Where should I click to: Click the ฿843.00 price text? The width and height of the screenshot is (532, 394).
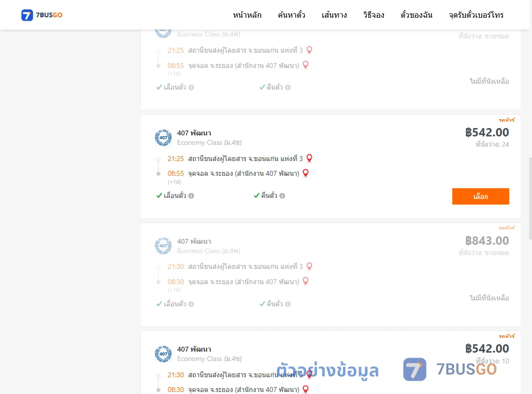pyautogui.click(x=487, y=241)
